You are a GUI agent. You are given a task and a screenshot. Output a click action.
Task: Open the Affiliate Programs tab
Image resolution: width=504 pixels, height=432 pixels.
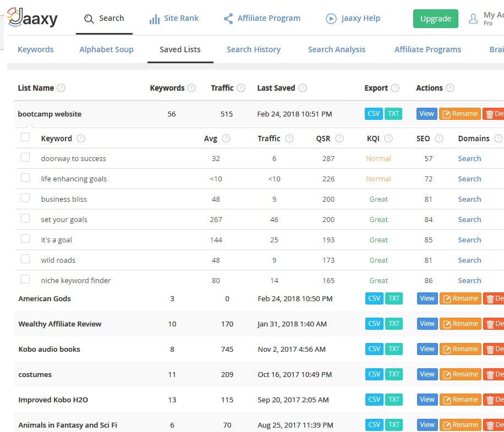(x=428, y=49)
